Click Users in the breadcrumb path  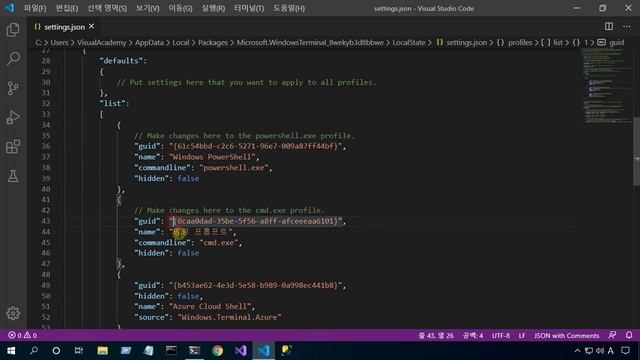click(x=59, y=42)
